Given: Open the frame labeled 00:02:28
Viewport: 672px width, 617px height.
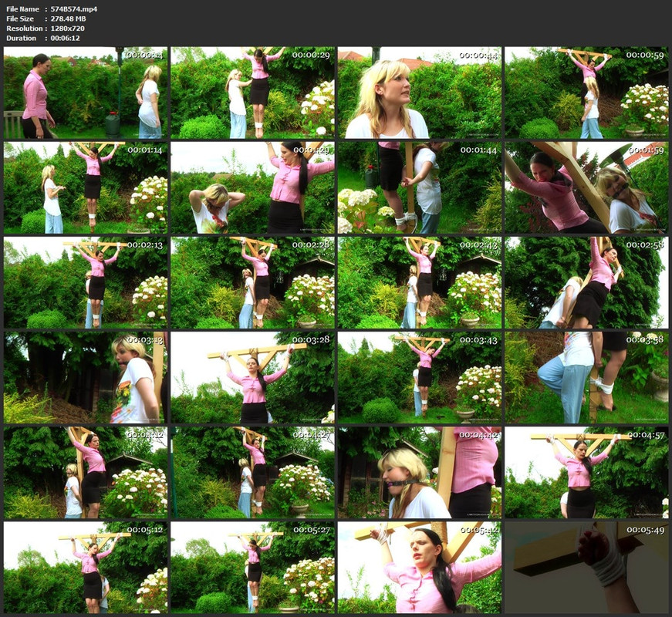Looking at the screenshot, I should pyautogui.click(x=252, y=283).
